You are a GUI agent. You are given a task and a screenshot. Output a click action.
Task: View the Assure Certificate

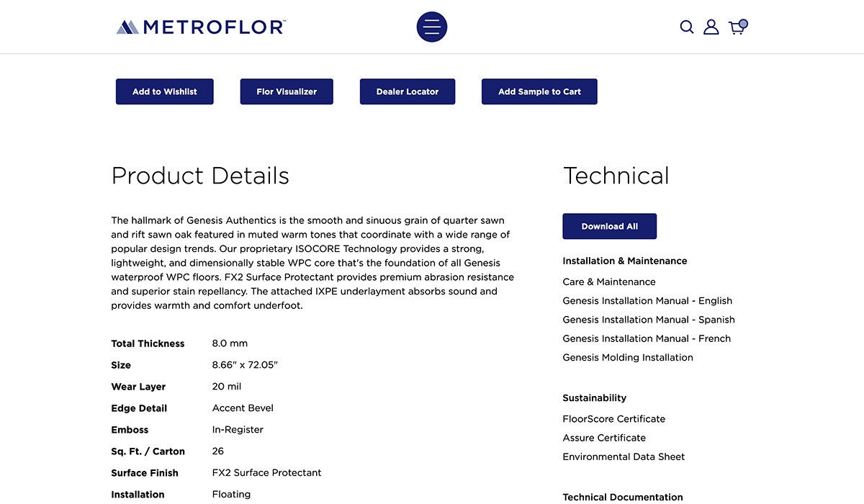604,438
